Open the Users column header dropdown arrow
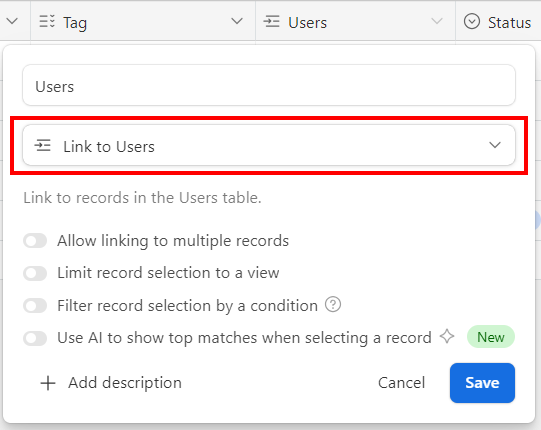Image resolution: width=541 pixels, height=430 pixels. pyautogui.click(x=437, y=21)
